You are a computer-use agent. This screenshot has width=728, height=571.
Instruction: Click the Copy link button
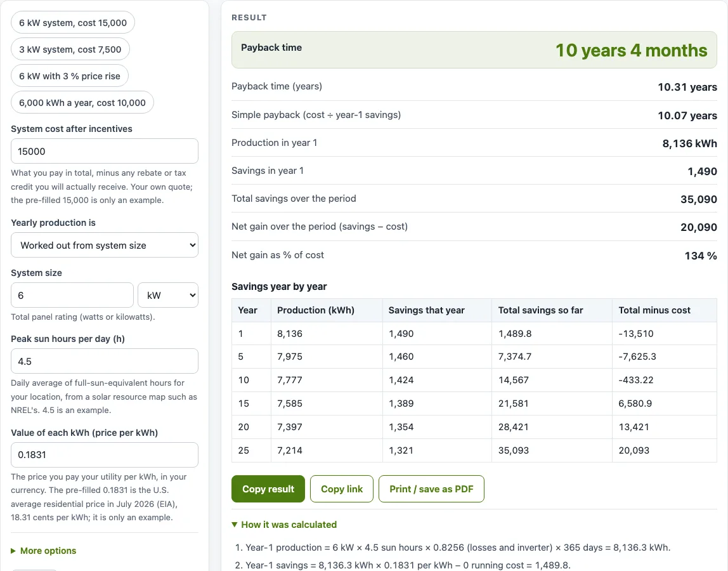click(x=342, y=489)
